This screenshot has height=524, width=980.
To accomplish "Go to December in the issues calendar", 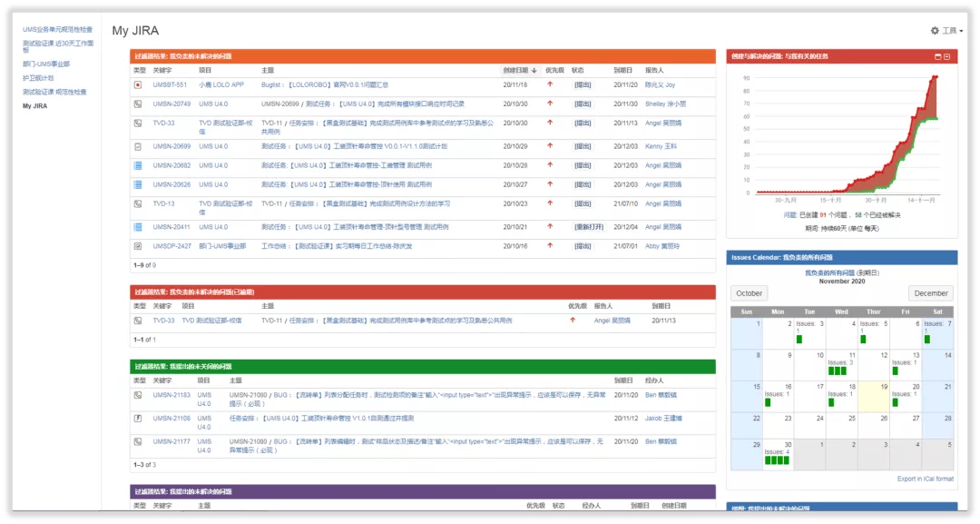I will [931, 293].
